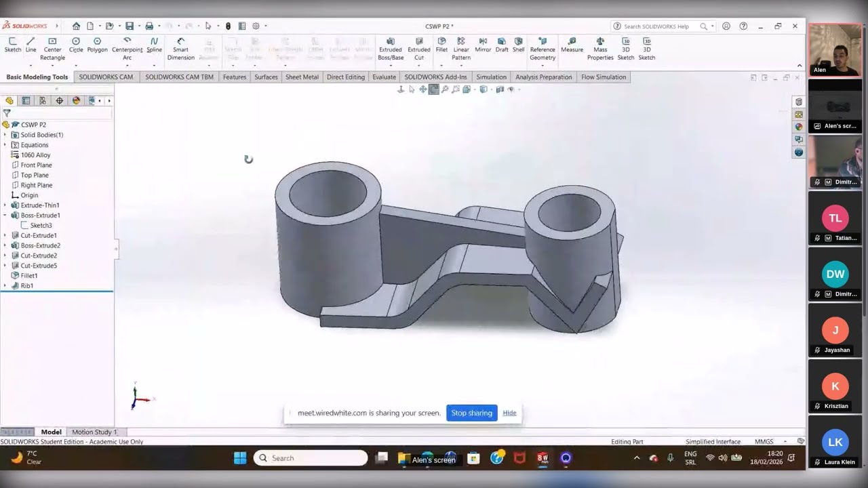
Task: Click the Hide link in sharing bar
Action: pos(509,413)
